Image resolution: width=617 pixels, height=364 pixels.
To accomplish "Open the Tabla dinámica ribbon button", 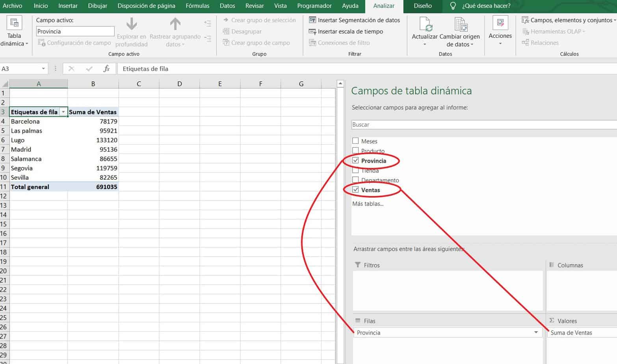I will point(14,32).
